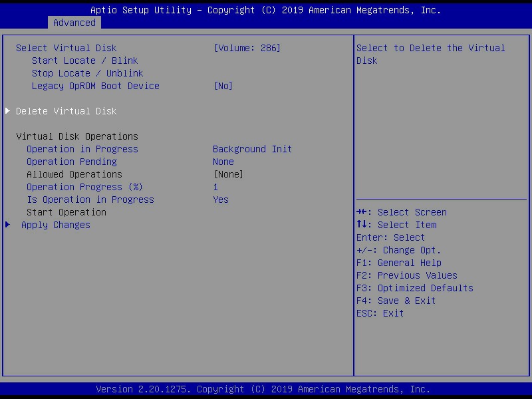Select Stop Locate / Unblink
The height and width of the screenshot is (399, 532).
[87, 73]
